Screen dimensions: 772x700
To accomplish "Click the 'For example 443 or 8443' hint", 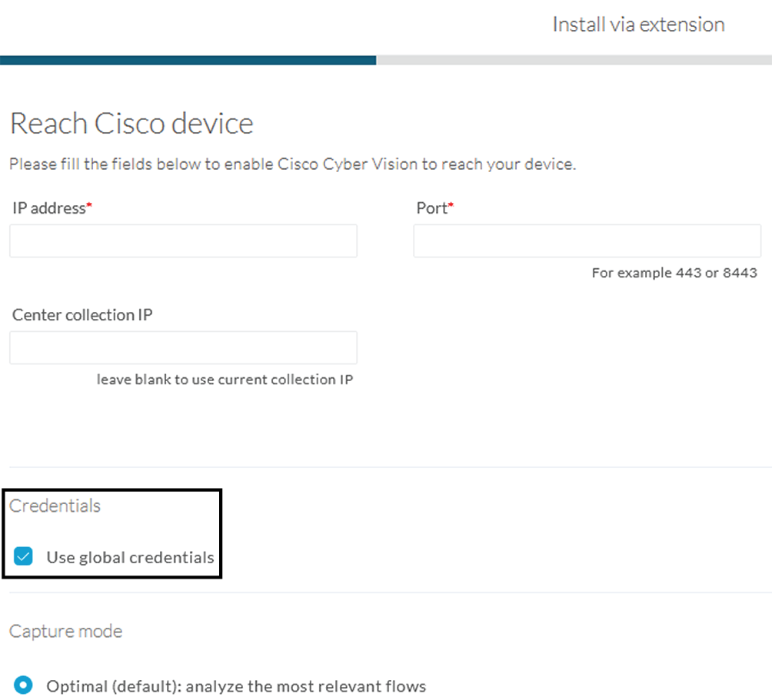I will [674, 273].
